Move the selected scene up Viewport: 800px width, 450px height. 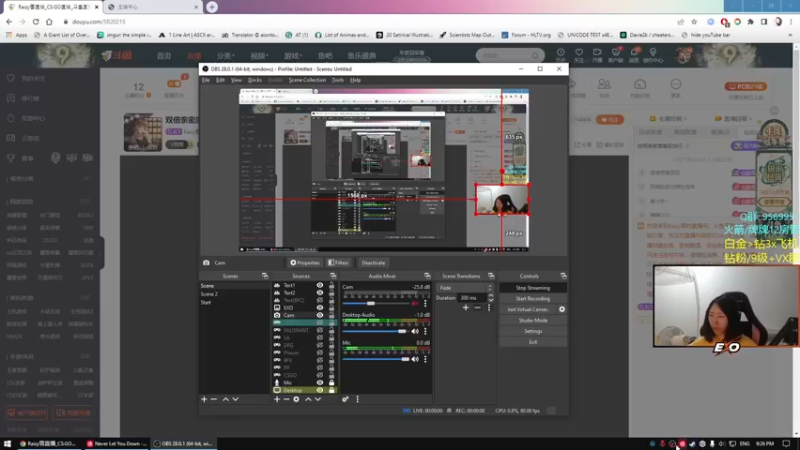[x=226, y=399]
